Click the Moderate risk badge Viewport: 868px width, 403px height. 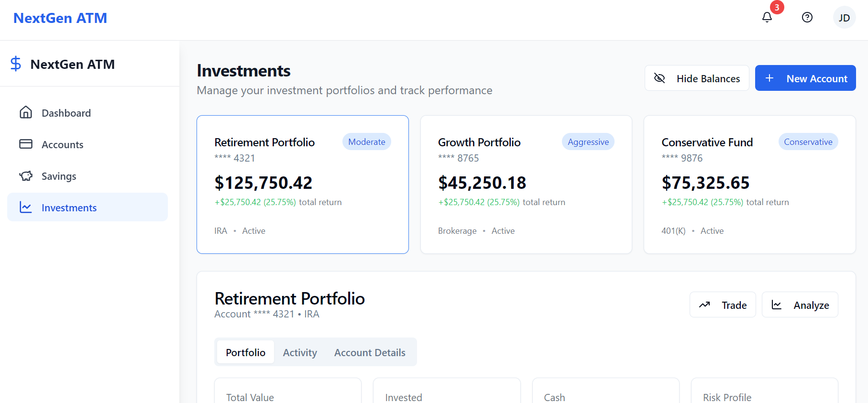coord(367,142)
